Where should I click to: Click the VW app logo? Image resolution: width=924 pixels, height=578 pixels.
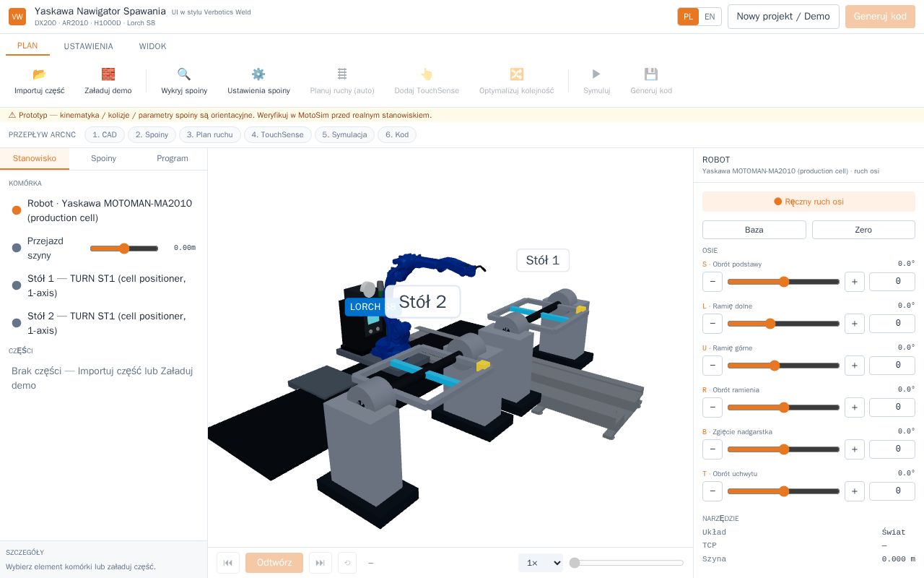pos(17,17)
